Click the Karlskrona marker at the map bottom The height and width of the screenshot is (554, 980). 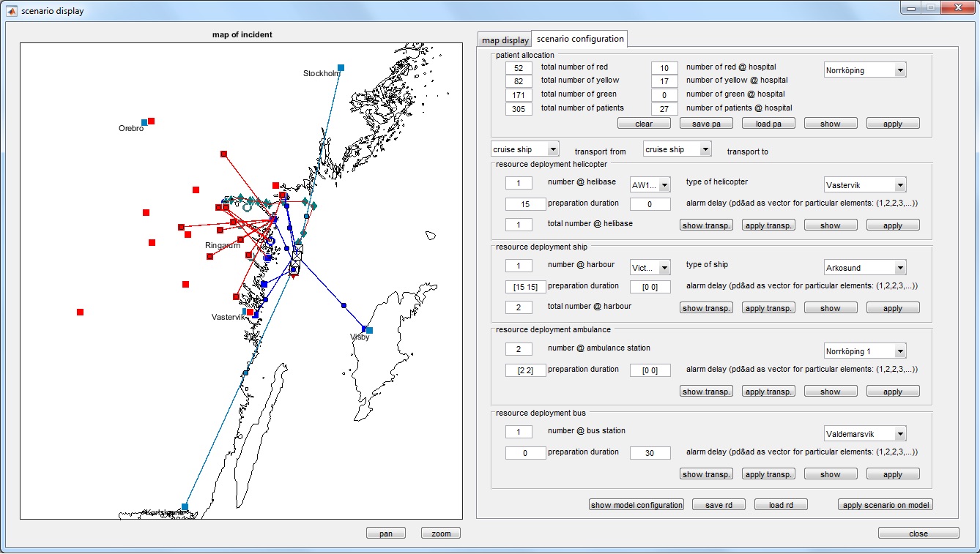[185, 506]
